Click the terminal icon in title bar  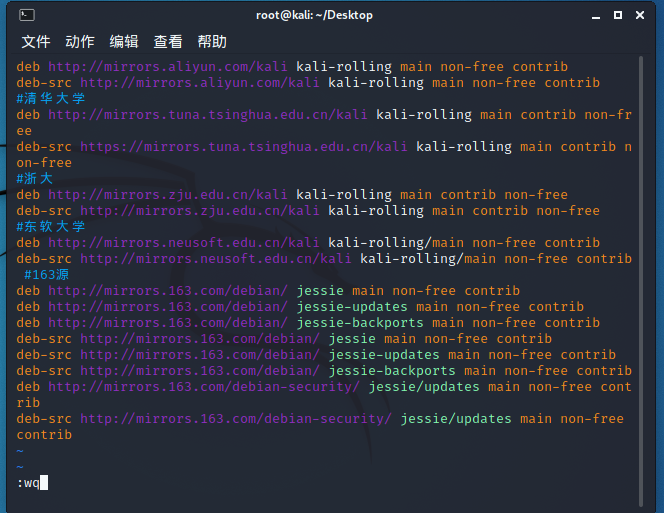tap(27, 15)
